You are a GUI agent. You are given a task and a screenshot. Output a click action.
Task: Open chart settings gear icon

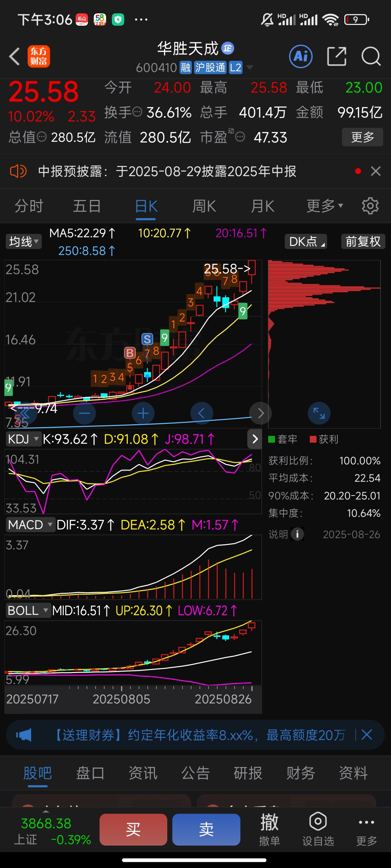(370, 206)
